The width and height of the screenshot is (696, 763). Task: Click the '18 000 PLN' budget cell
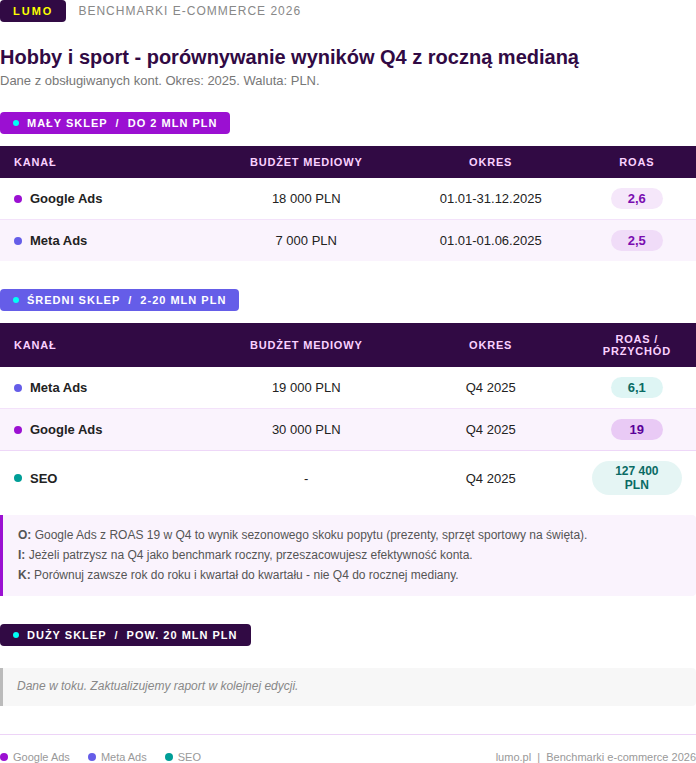click(x=306, y=199)
